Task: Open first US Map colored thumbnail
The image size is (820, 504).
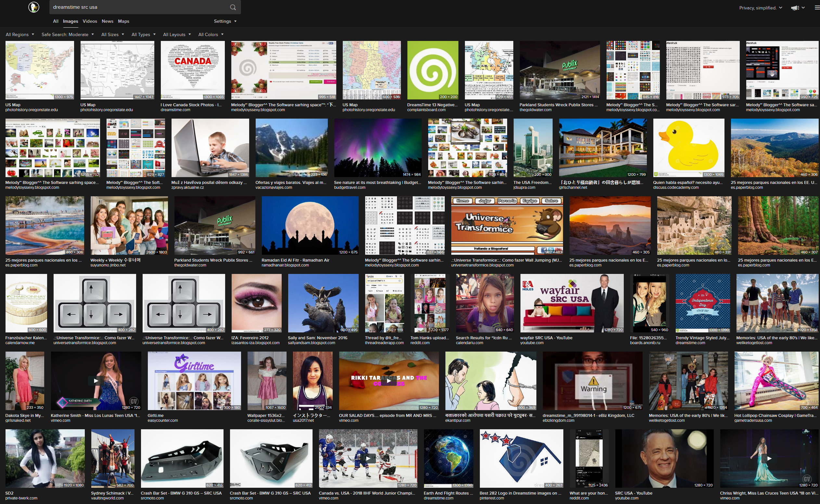Action: coord(40,70)
